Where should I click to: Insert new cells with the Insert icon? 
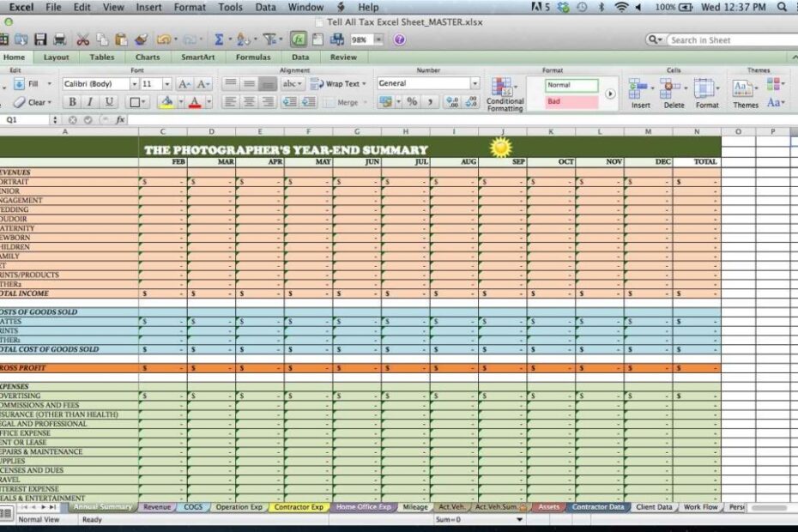click(x=638, y=90)
